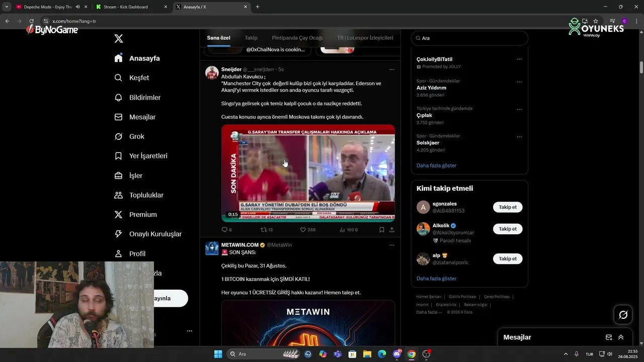Click the floating Grok button
This screenshot has height=362, width=644.
tap(623, 315)
